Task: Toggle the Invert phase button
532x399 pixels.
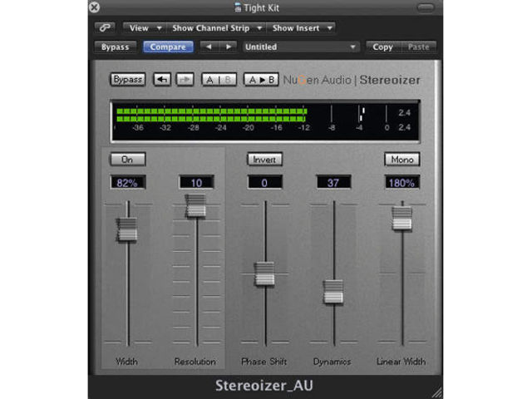Action: pos(264,159)
